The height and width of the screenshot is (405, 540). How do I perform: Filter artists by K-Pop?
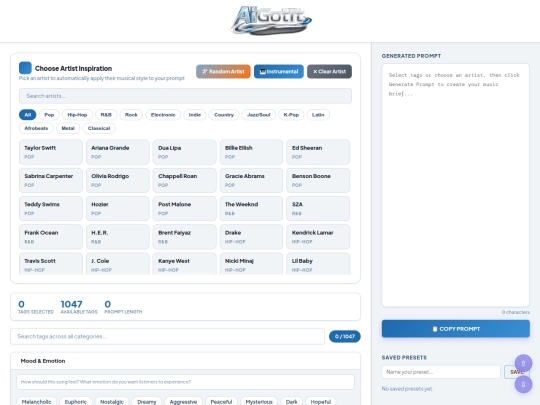point(291,115)
